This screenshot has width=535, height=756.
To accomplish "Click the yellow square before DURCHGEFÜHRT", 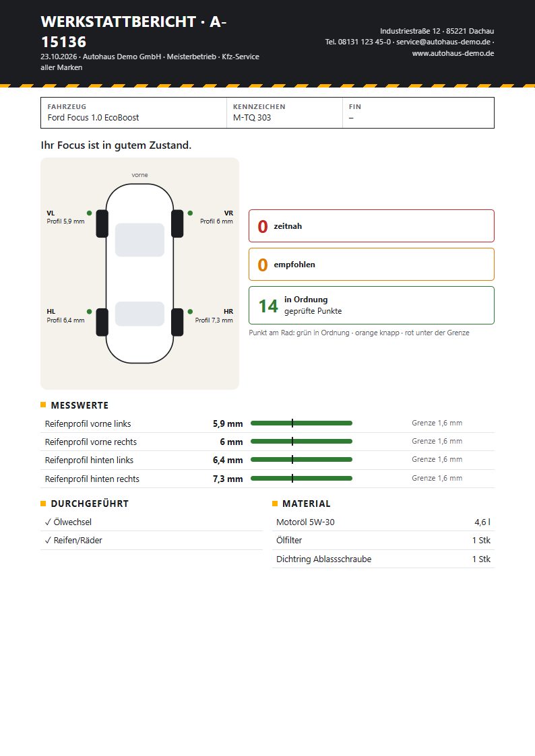I will [x=43, y=504].
